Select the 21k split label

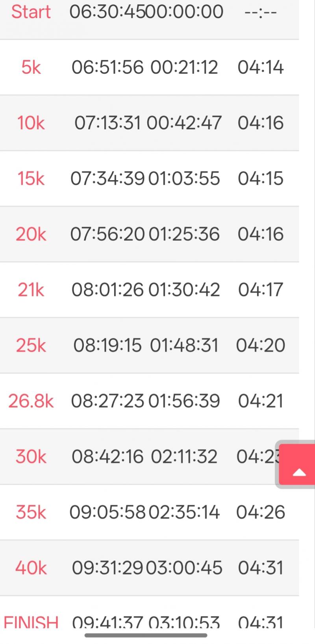point(31,290)
